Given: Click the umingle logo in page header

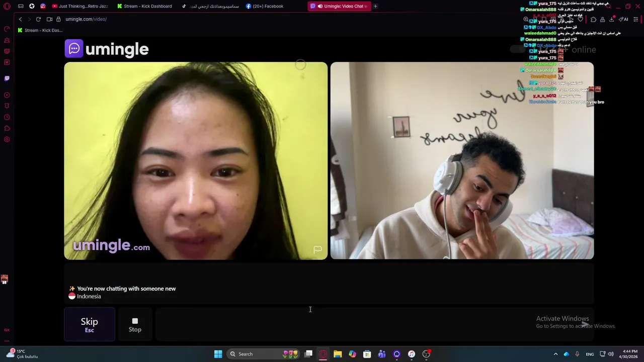Looking at the screenshot, I should pyautogui.click(x=107, y=49).
